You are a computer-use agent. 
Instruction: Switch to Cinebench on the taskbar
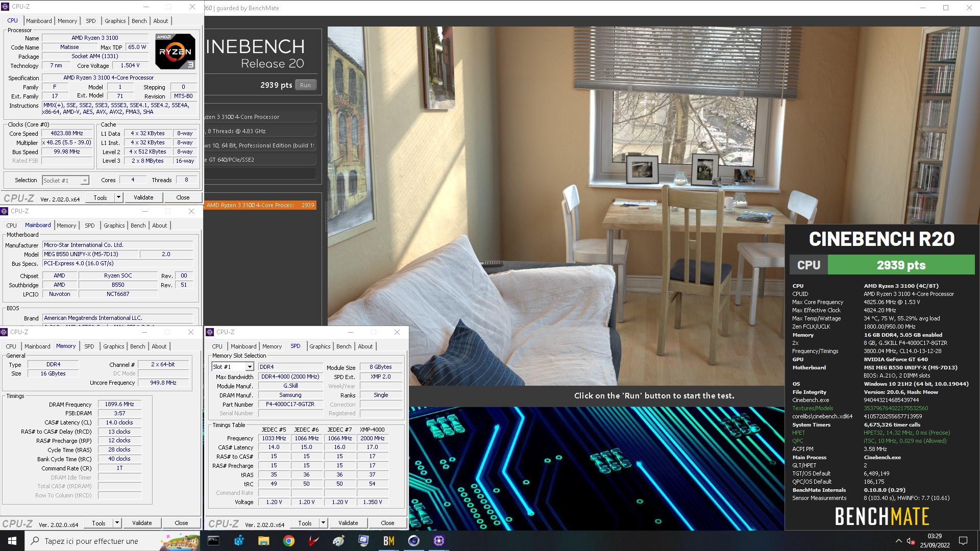click(414, 541)
